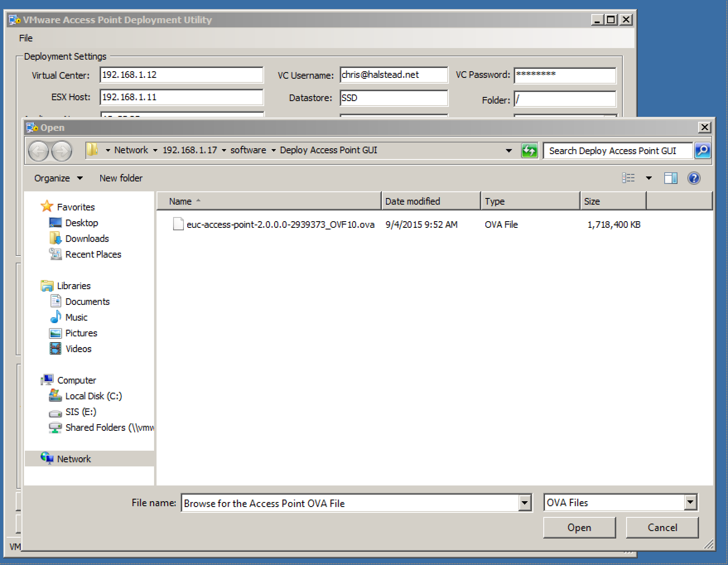Click the search magnifier icon
The image size is (728, 565).
pyautogui.click(x=702, y=151)
